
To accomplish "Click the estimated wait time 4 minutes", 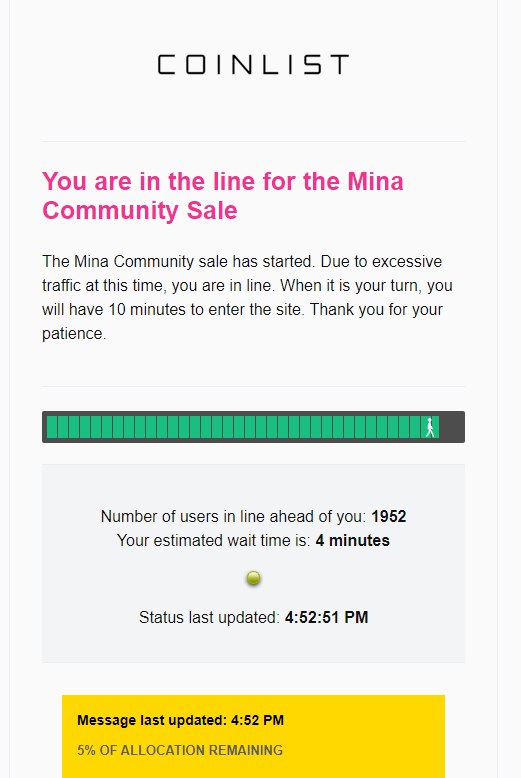I will tap(353, 540).
